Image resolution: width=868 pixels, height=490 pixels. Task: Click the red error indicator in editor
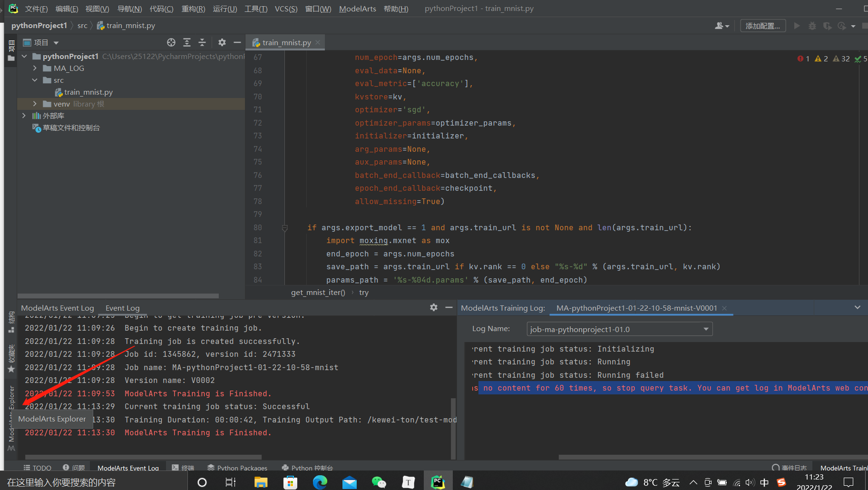[803, 59]
